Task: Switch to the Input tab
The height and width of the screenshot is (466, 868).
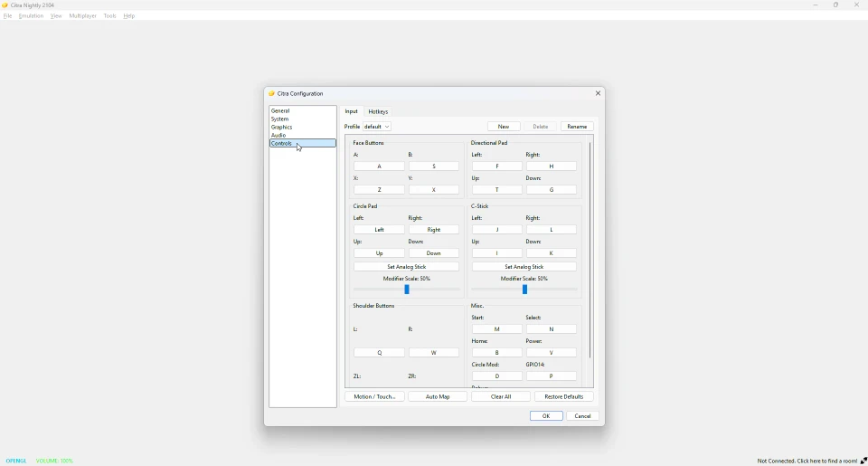Action: (x=352, y=111)
